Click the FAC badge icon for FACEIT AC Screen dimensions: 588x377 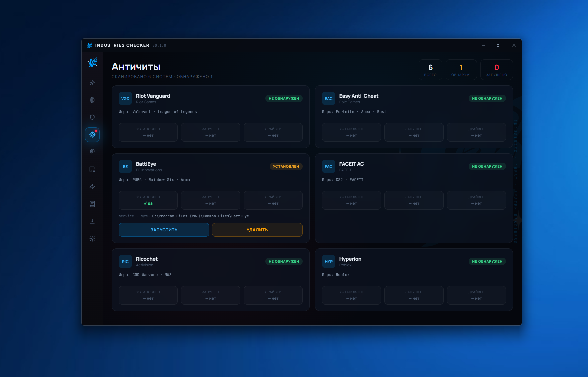(329, 166)
